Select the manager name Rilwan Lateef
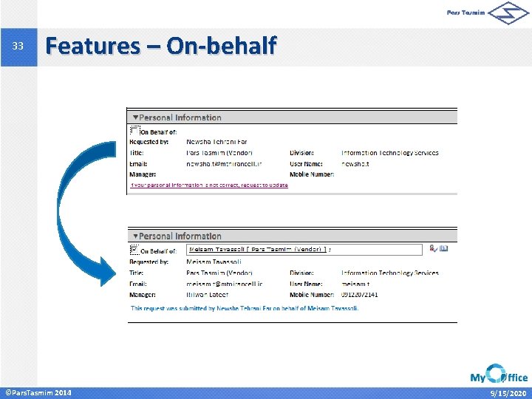The image size is (532, 399). click(x=208, y=295)
